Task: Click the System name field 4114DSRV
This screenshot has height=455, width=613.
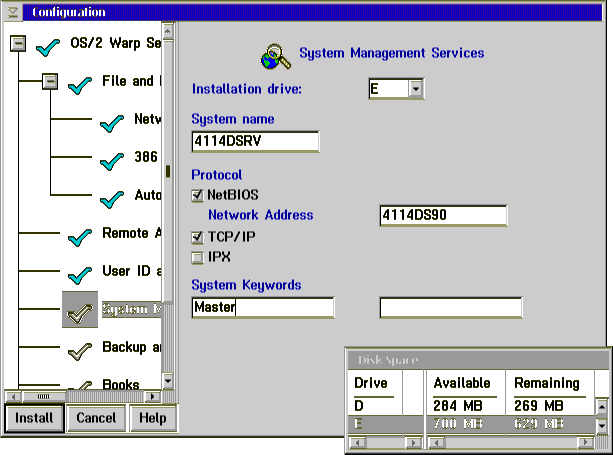Action: pyautogui.click(x=256, y=141)
